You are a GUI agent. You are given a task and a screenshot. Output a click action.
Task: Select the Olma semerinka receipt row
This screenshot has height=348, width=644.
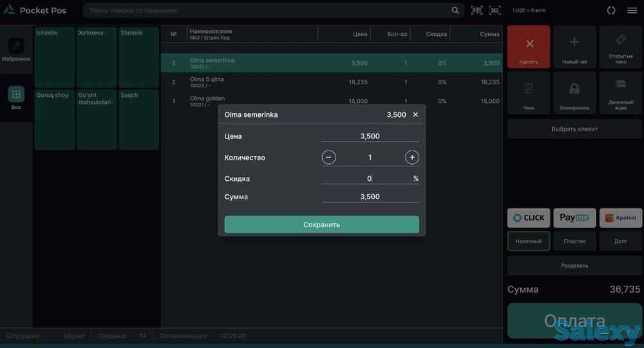pos(332,63)
